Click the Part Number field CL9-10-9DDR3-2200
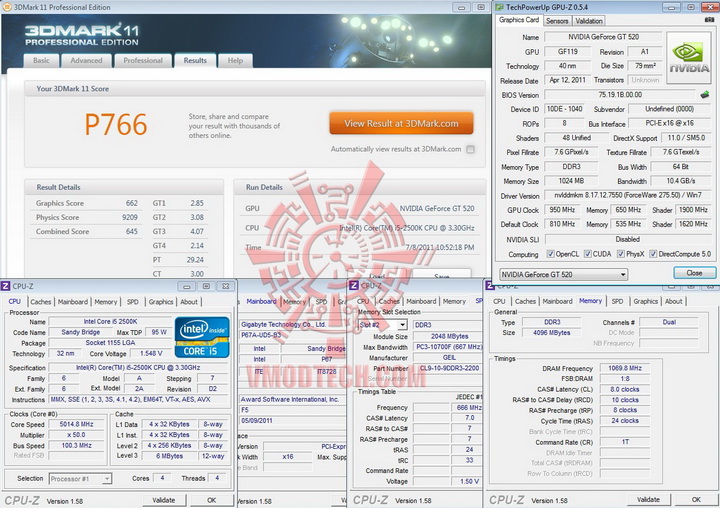Image resolution: width=720 pixels, height=508 pixels. 448,368
